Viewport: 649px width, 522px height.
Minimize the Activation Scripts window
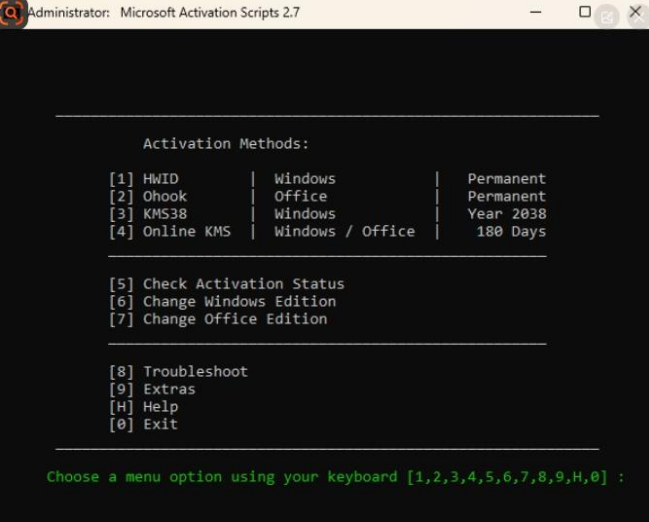pyautogui.click(x=535, y=13)
